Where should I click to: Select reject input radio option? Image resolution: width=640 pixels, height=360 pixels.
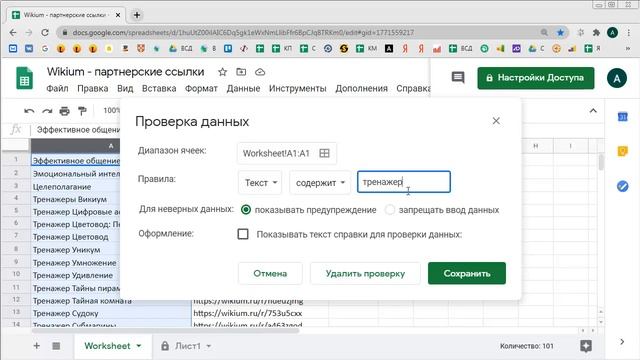390,210
